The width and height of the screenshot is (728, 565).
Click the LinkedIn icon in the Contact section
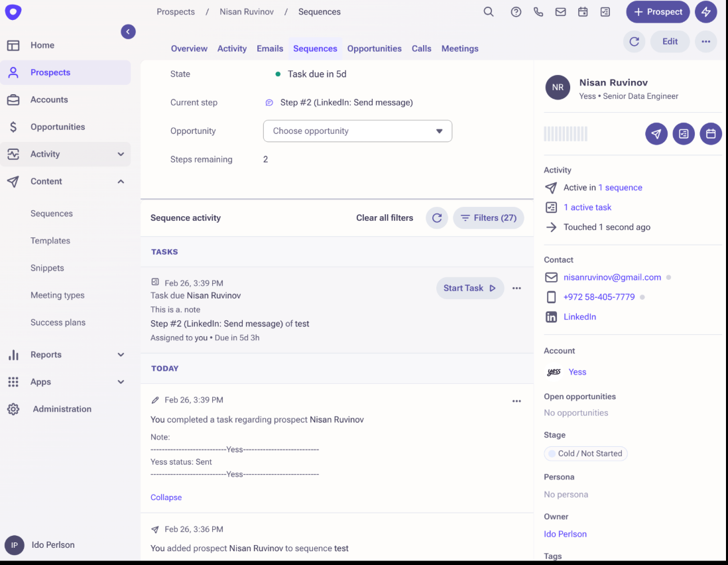551,317
